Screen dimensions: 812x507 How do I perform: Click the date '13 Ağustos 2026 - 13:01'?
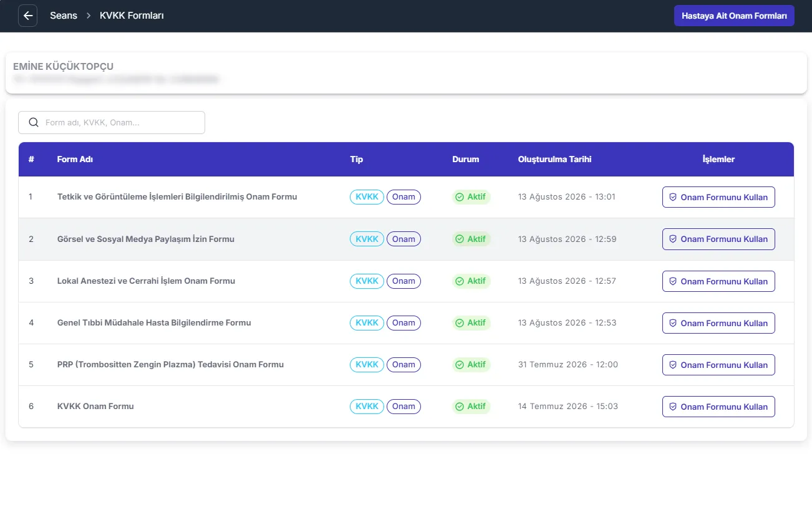point(567,197)
